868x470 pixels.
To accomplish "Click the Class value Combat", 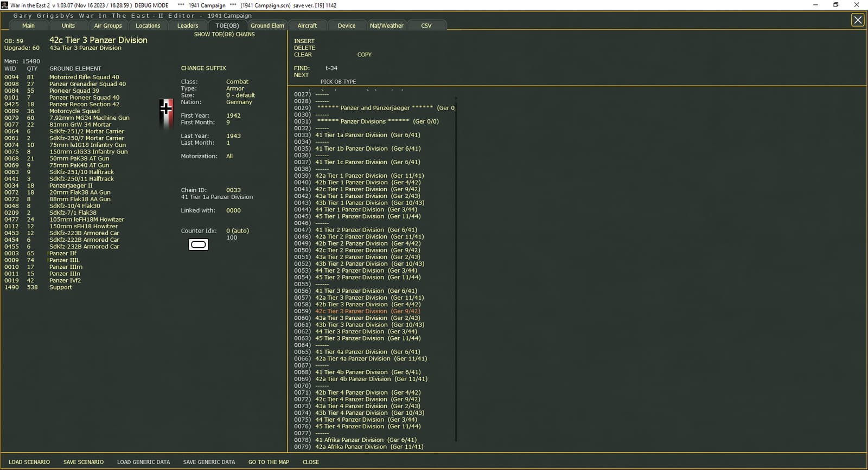I will 237,82.
